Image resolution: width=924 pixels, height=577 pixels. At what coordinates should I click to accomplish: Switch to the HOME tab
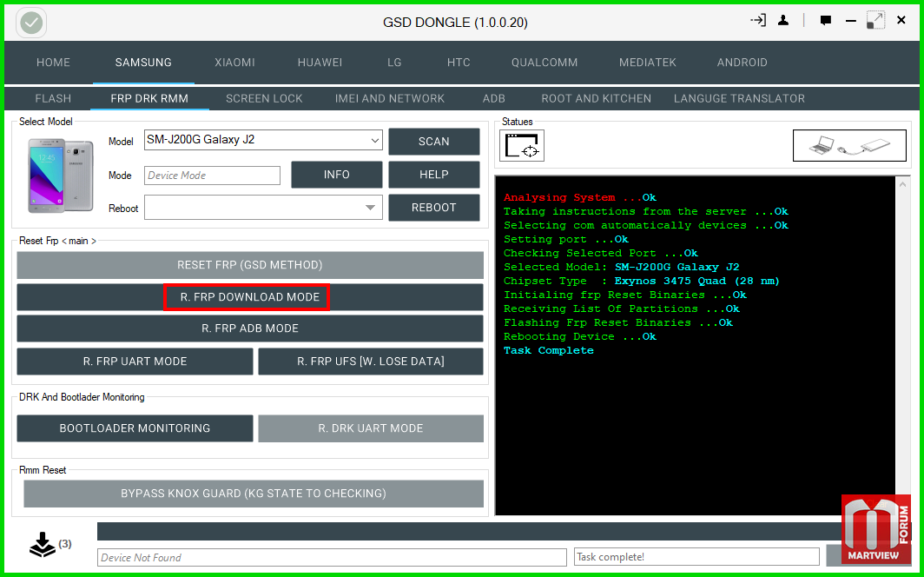pyautogui.click(x=53, y=63)
